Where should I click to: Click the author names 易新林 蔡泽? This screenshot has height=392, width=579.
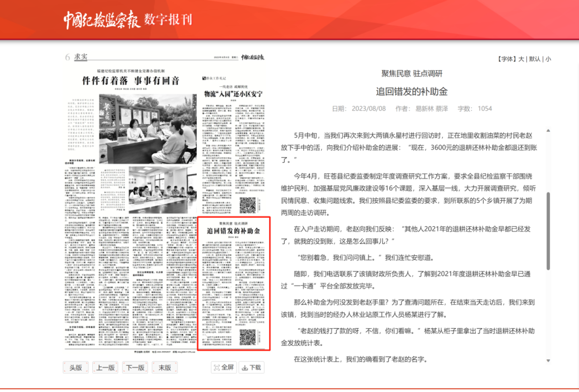coord(432,109)
